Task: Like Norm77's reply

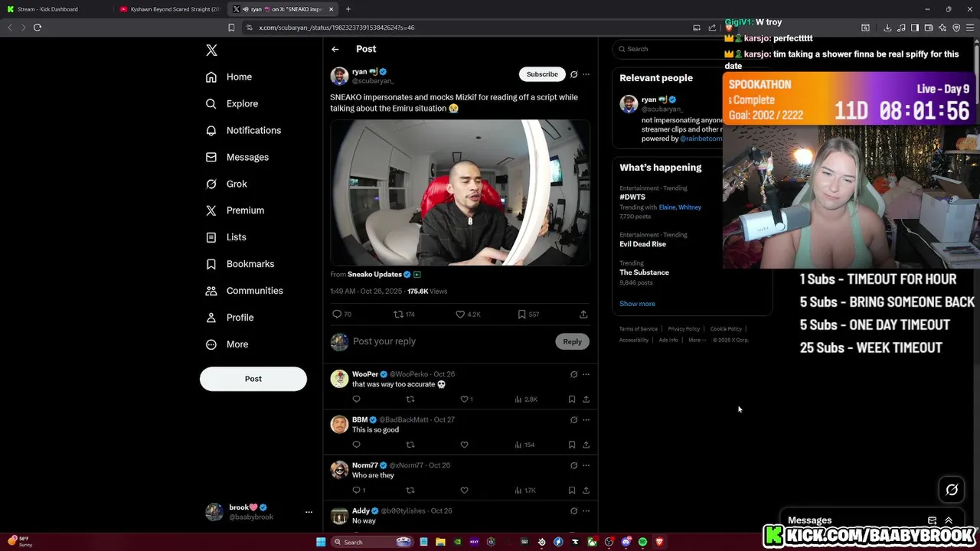Action: tap(464, 491)
